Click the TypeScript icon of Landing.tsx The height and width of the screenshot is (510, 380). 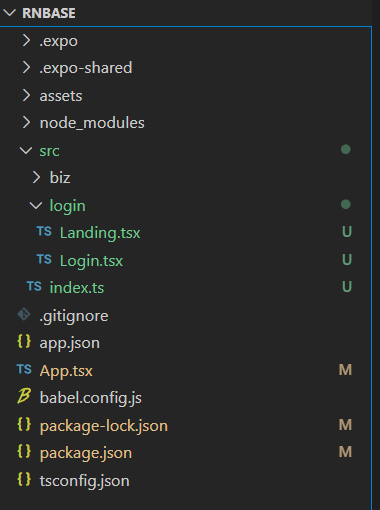[x=44, y=231]
